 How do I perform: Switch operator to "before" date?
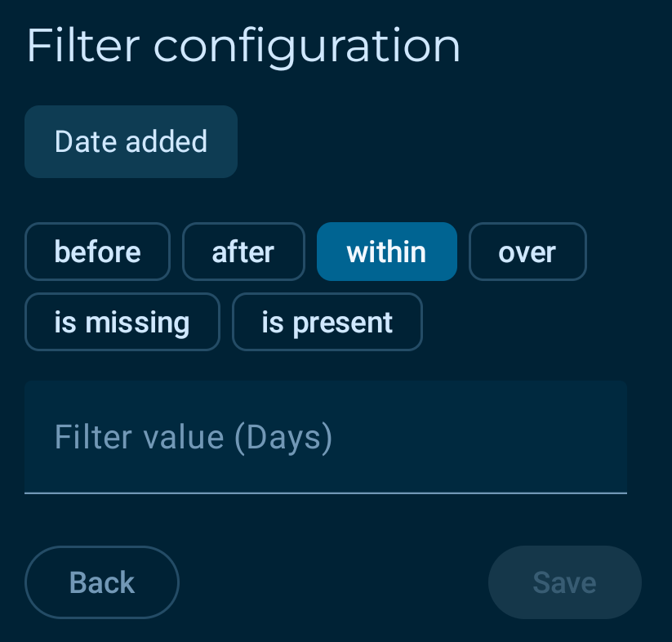97,252
